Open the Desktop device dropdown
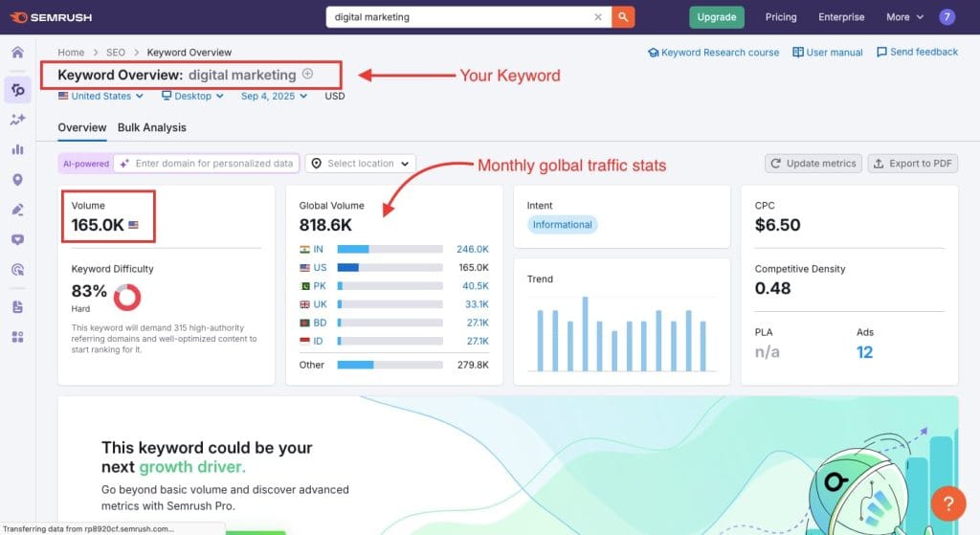Viewport: 980px width, 535px height. (x=192, y=96)
